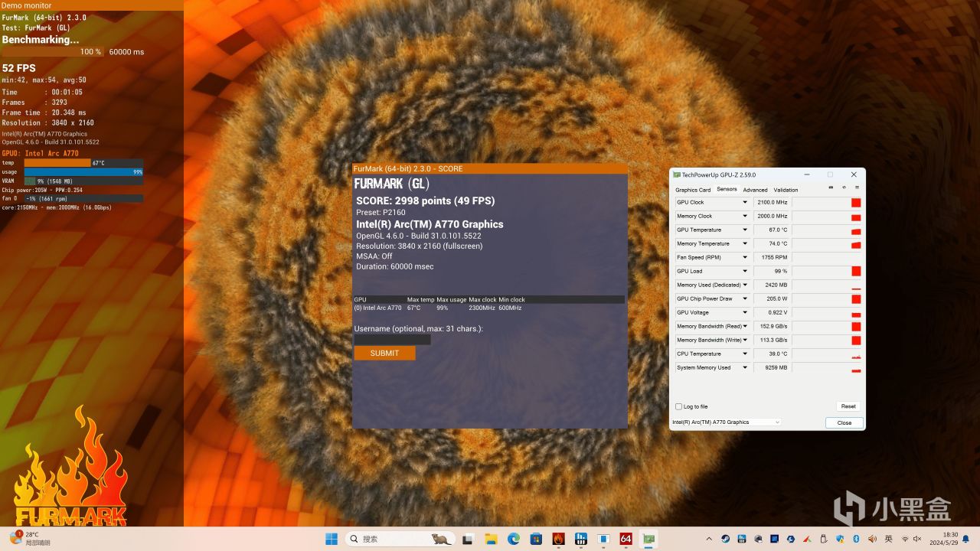The image size is (980, 551).
Task: Select the Sensors tab in GPU-Z
Action: tap(727, 190)
